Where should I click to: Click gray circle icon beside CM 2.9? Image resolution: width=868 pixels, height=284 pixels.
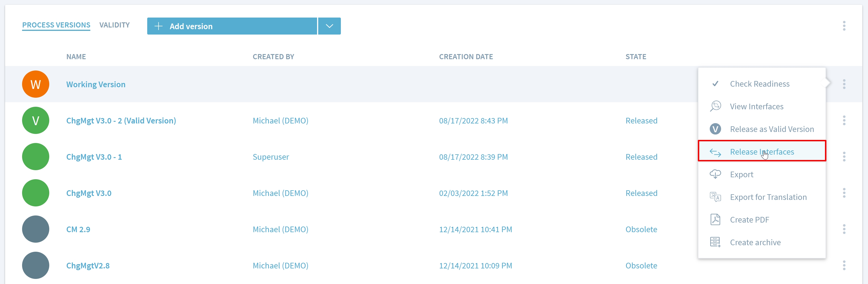coord(35,229)
